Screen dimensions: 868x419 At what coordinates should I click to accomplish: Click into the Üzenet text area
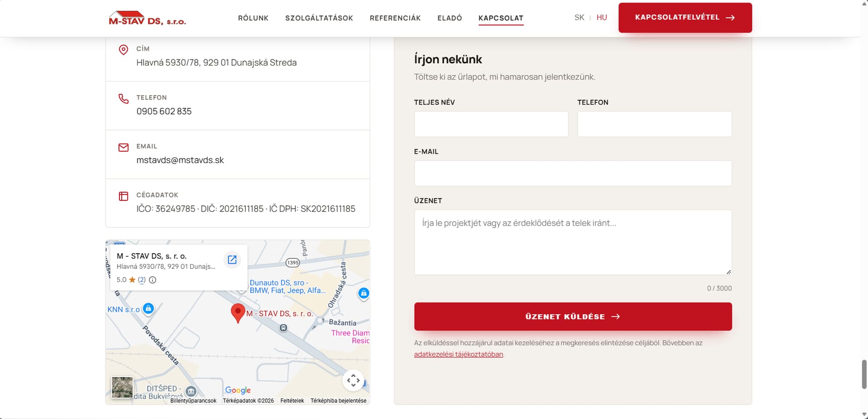pos(573,242)
